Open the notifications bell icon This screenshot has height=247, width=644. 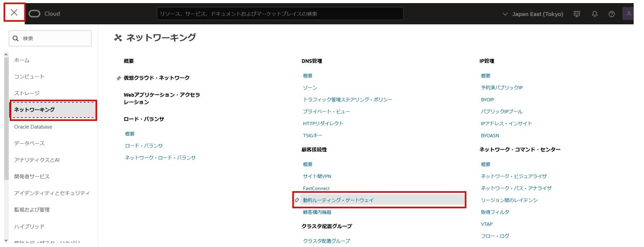tap(594, 14)
